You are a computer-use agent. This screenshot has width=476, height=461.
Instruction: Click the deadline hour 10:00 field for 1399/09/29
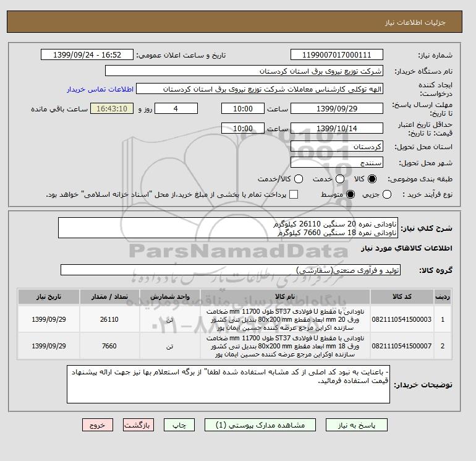point(243,108)
